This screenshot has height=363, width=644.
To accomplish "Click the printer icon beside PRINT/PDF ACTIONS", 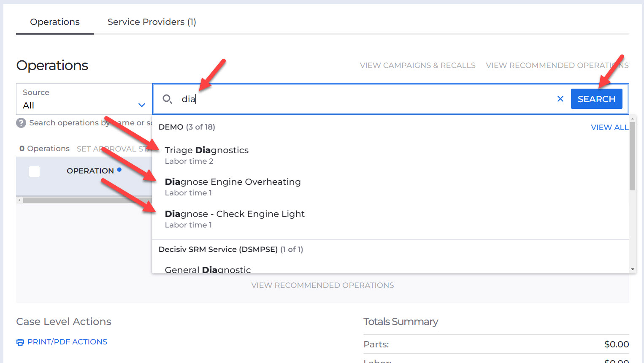I will [20, 342].
